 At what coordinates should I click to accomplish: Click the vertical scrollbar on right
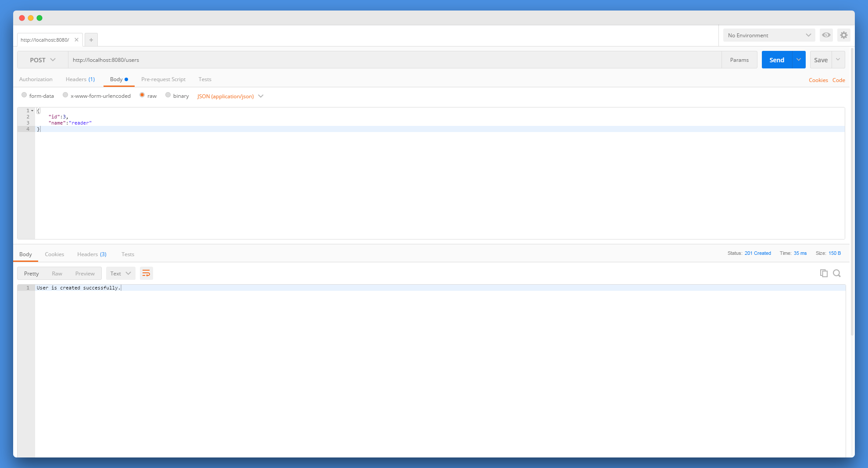coord(852,191)
